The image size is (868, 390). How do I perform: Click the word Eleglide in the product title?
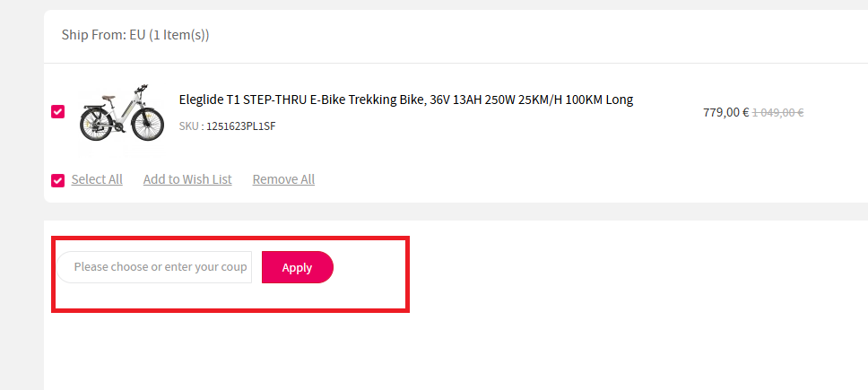(x=204, y=100)
